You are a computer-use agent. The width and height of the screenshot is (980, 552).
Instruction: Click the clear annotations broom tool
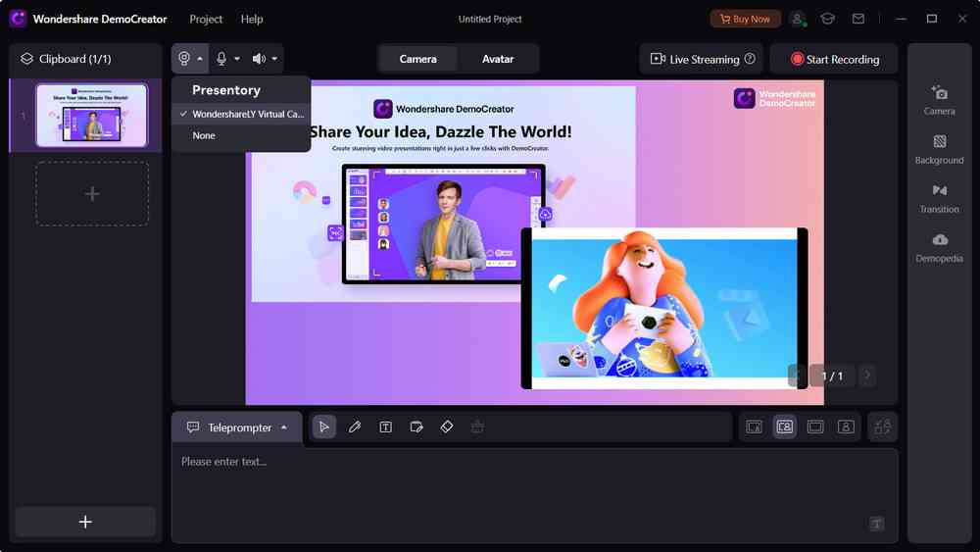click(x=477, y=427)
